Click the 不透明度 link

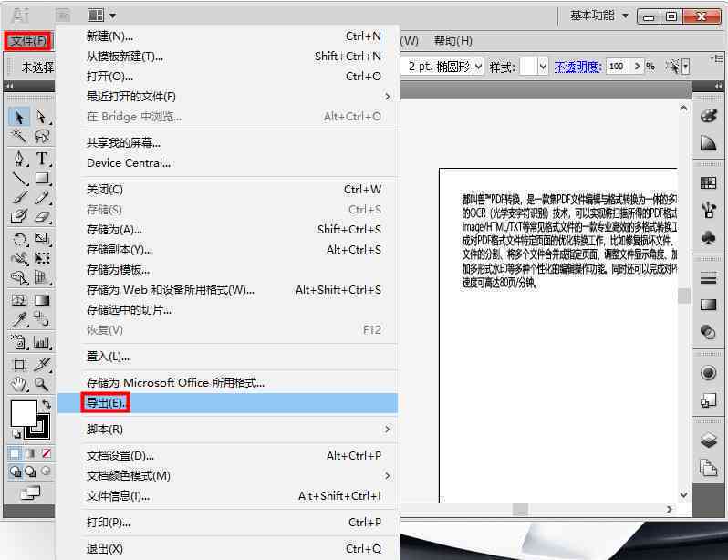(578, 67)
